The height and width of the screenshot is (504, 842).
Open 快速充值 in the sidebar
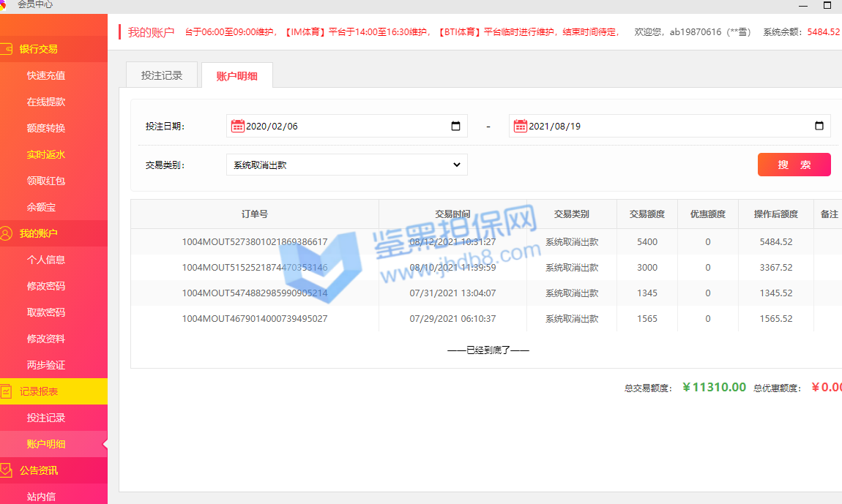46,75
